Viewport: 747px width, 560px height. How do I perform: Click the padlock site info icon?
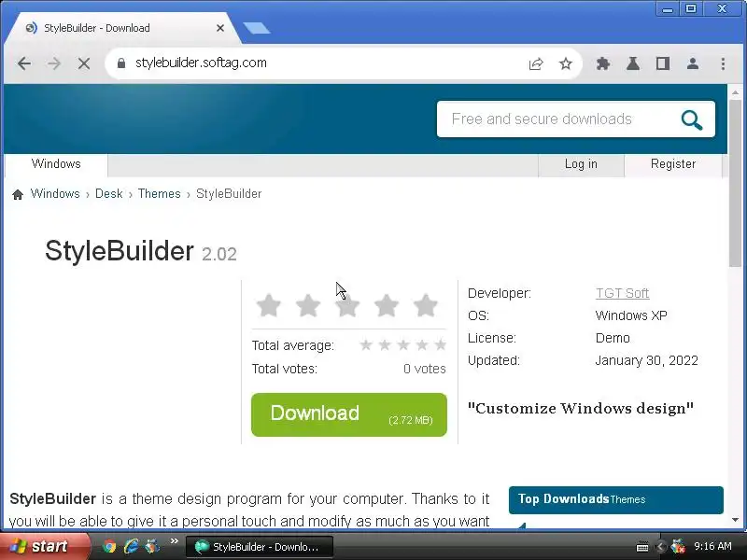coord(121,63)
